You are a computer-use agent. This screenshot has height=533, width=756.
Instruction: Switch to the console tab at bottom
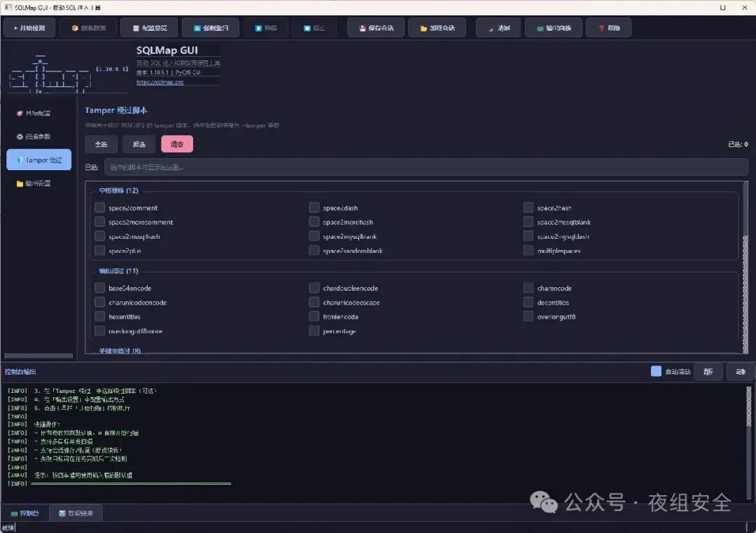25,513
